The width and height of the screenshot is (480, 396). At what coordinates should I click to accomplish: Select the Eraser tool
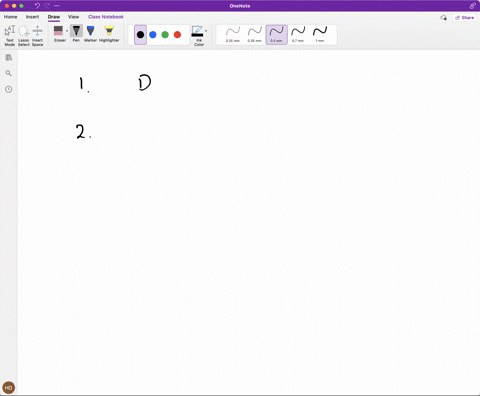(x=58, y=34)
